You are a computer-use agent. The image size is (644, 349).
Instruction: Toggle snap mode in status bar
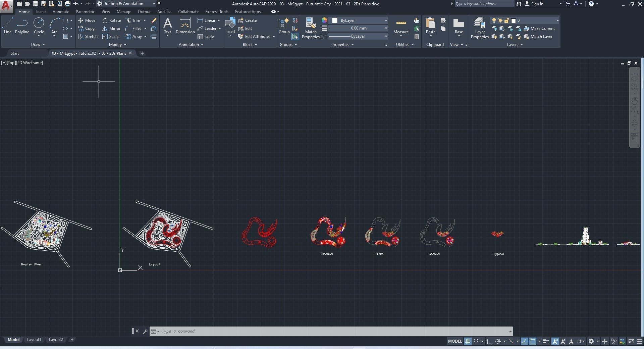click(x=476, y=341)
